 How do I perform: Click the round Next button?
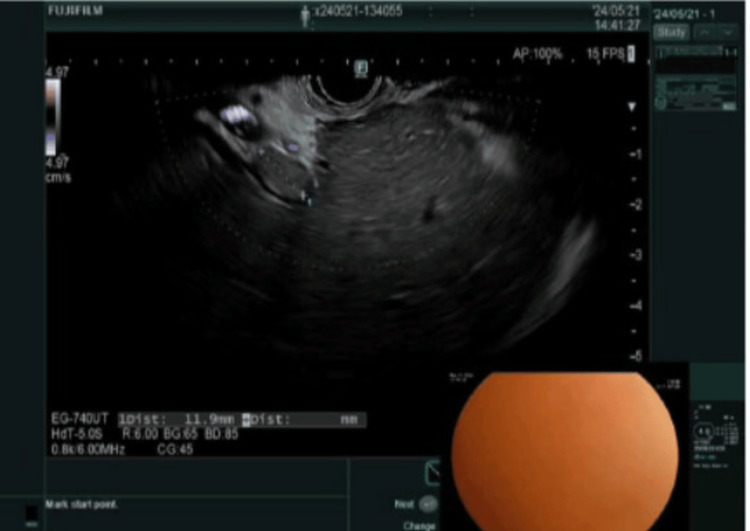coord(428,504)
